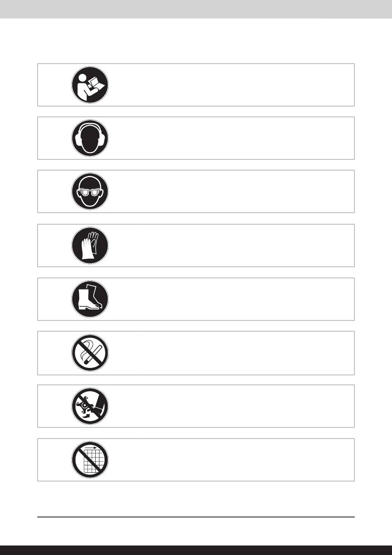Click blank area beside rotating blade symbol
Viewport: 392px width, 555px height.
pyautogui.click(x=231, y=406)
